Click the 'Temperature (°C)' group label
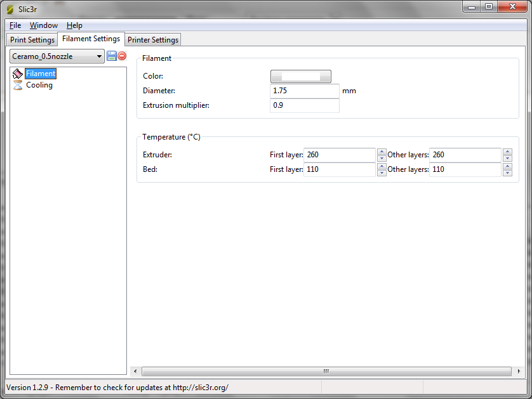 point(171,137)
